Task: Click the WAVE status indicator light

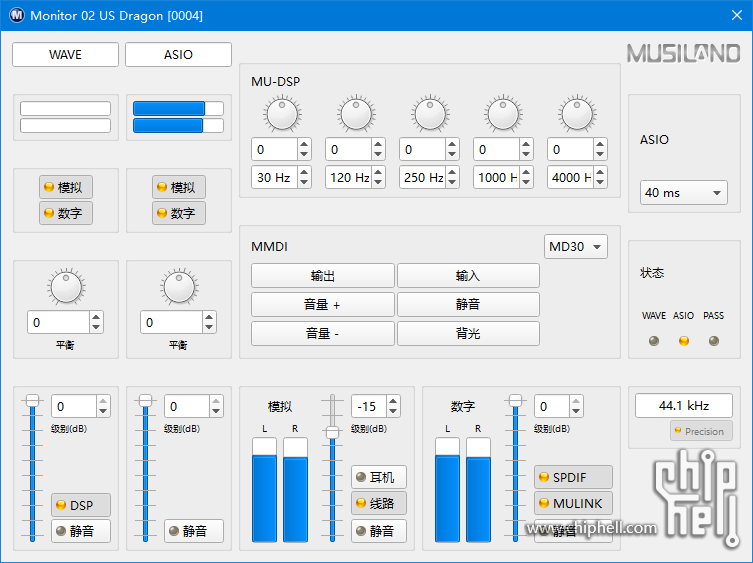Action: click(x=654, y=341)
